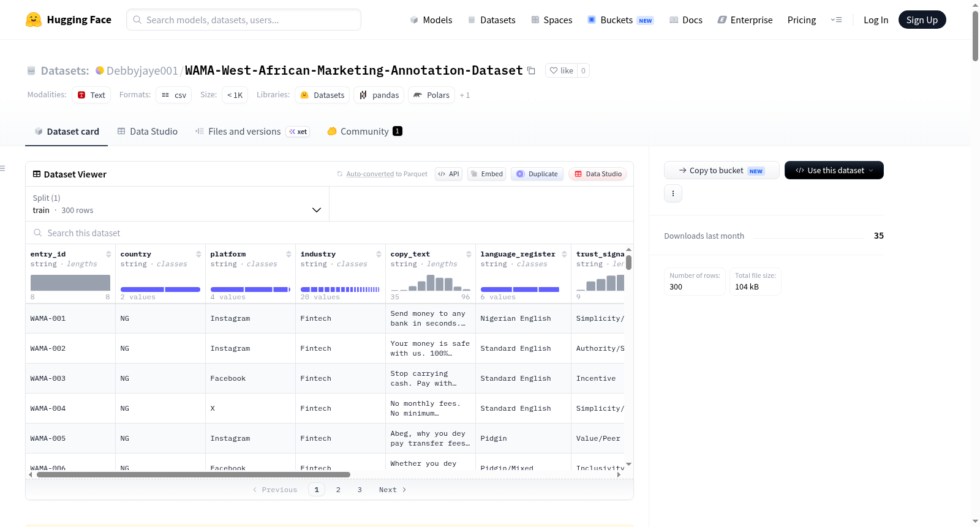Sort the platform column
This screenshot has width=980, height=527.
[288, 254]
